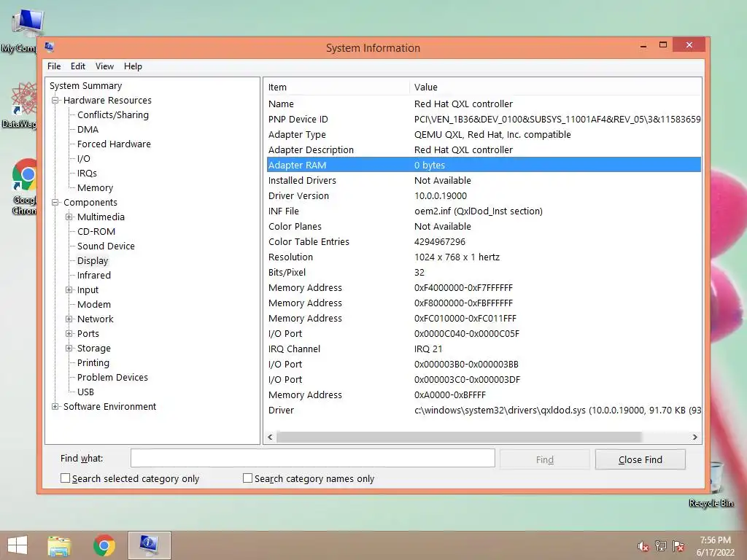The image size is (747, 560).
Task: Sort by the Value column header
Action: 555,87
